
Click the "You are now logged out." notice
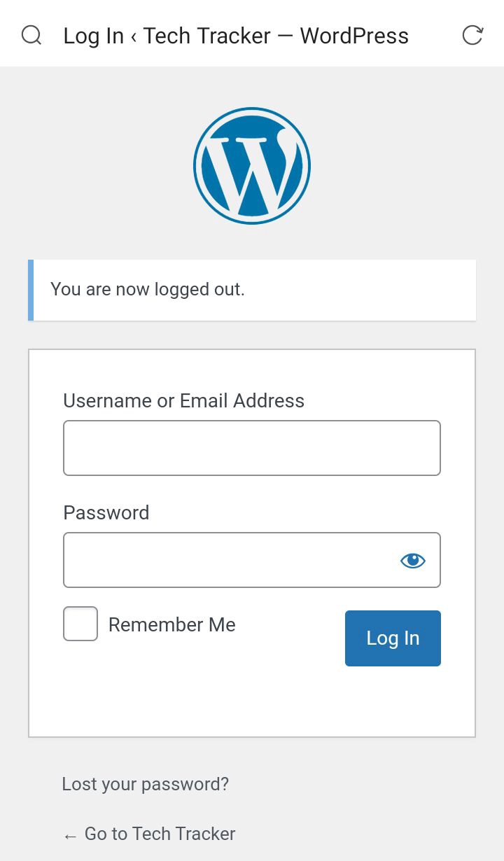tap(148, 289)
